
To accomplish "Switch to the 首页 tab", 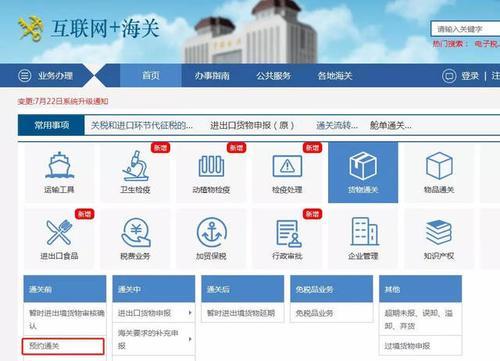I will (x=151, y=75).
